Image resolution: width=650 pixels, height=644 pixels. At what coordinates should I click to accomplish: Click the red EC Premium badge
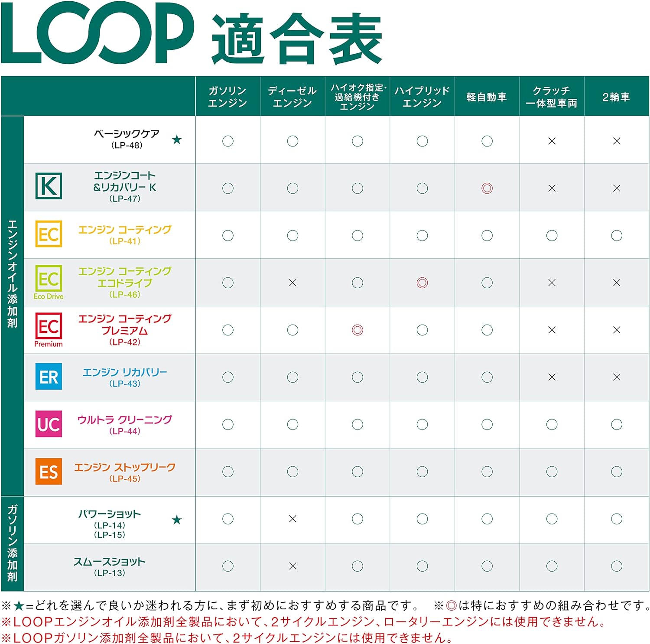48,327
